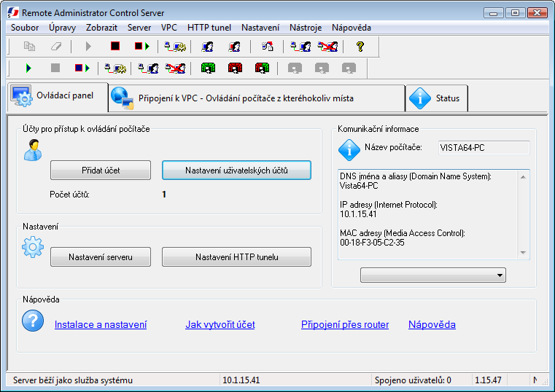Open the Připojení přes router link
The height and width of the screenshot is (392, 555).
pos(345,324)
